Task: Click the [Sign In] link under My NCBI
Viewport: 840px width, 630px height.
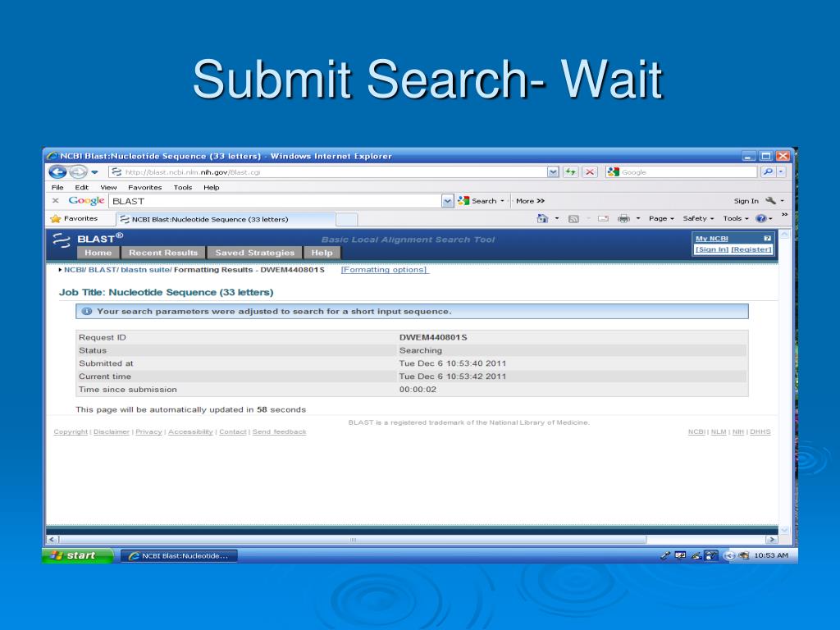Action: (712, 249)
